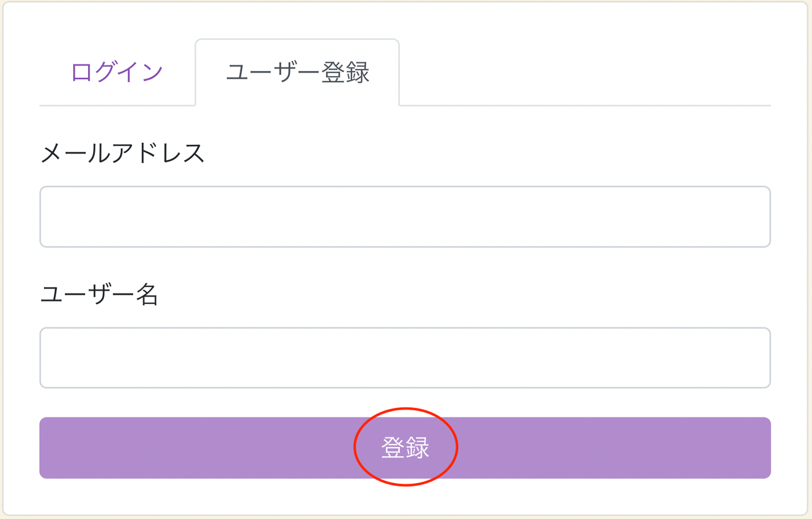Switch to the ログイン tab
The height and width of the screenshot is (519, 812).
(x=117, y=73)
